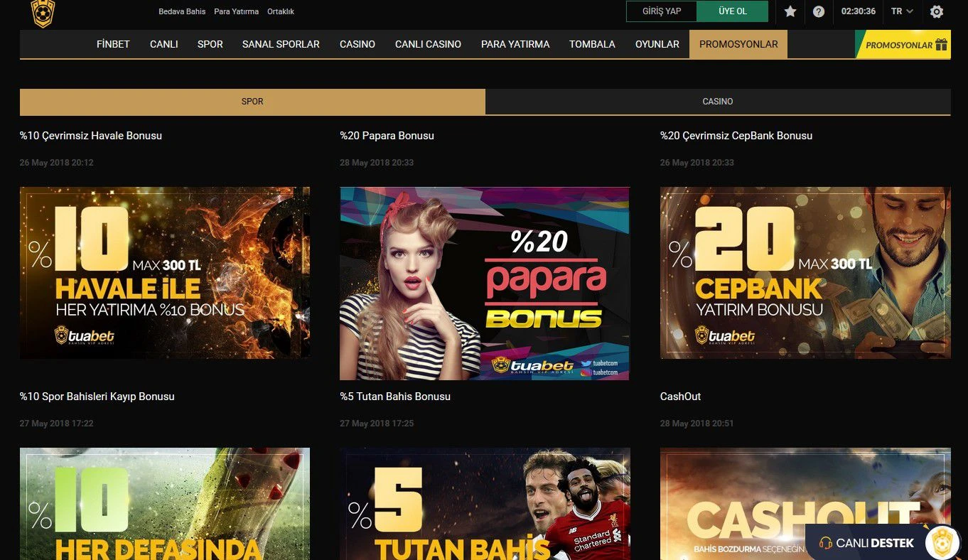Click the %20 Papara Bonus banner

(485, 284)
